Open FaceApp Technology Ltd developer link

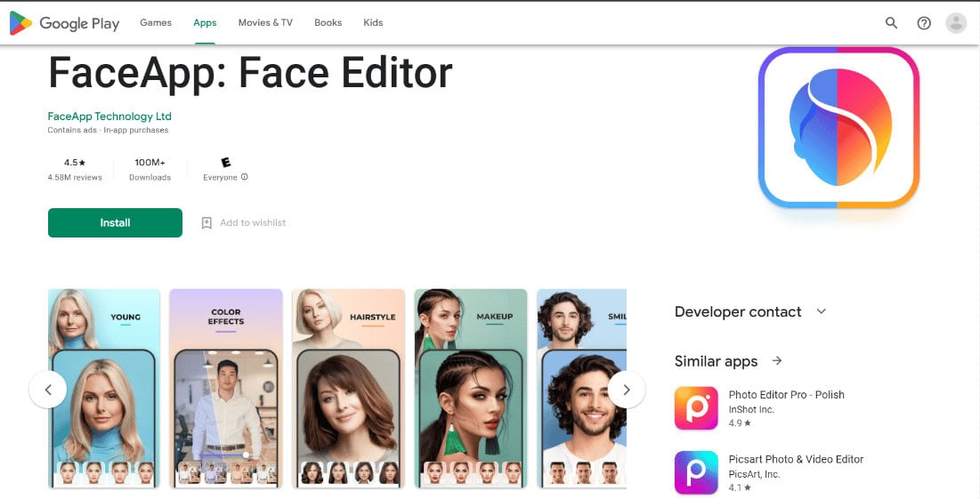(x=109, y=117)
